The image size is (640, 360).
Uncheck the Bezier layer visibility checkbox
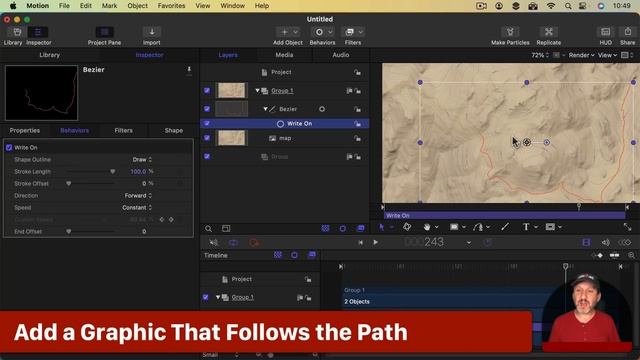(207, 109)
